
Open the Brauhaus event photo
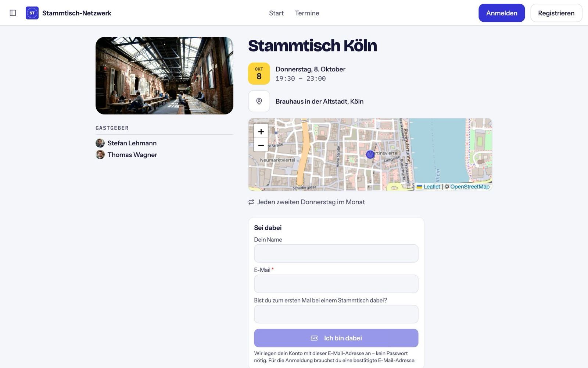[x=164, y=75]
